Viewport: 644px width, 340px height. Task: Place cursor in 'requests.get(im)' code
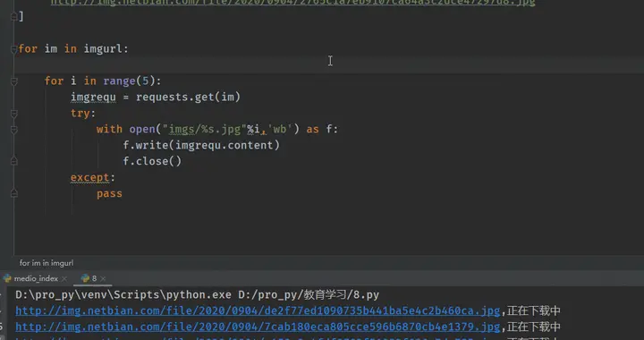(x=188, y=98)
